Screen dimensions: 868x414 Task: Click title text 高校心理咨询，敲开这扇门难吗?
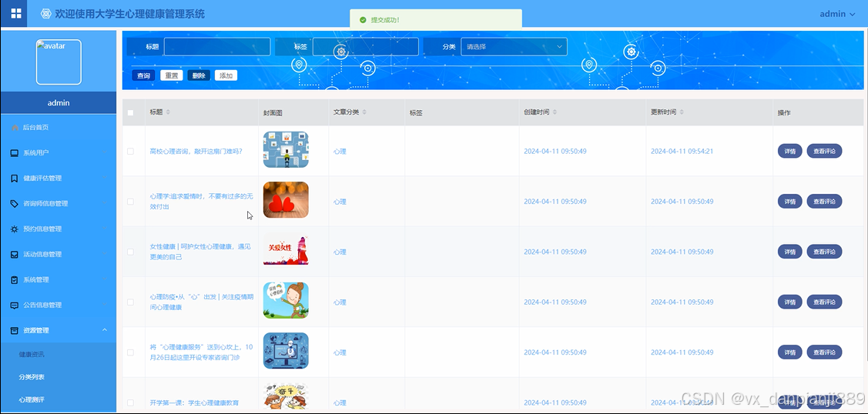tap(196, 151)
